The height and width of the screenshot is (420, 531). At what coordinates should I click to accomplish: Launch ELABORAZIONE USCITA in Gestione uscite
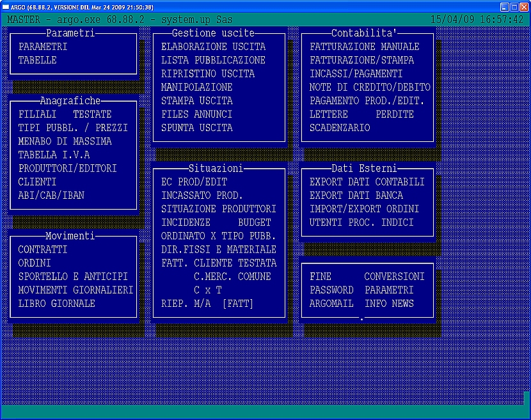pos(213,47)
